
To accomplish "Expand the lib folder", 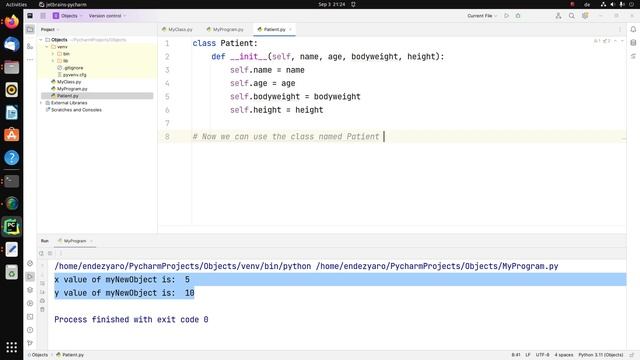I will pos(53,60).
